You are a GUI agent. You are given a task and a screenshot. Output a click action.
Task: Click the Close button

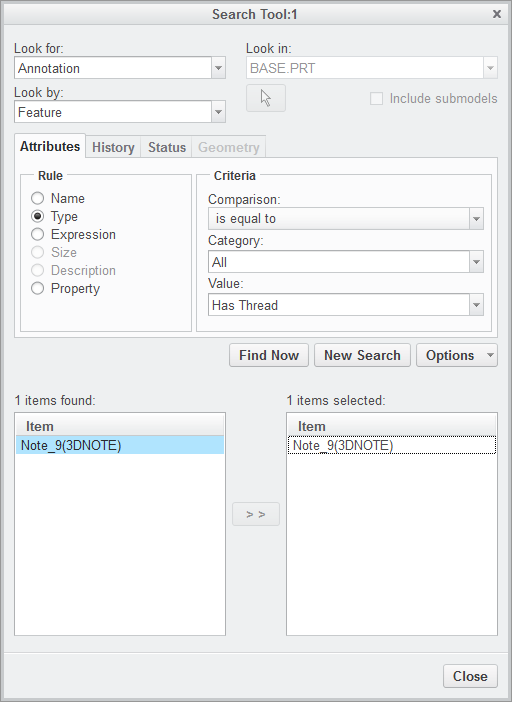[x=470, y=676]
